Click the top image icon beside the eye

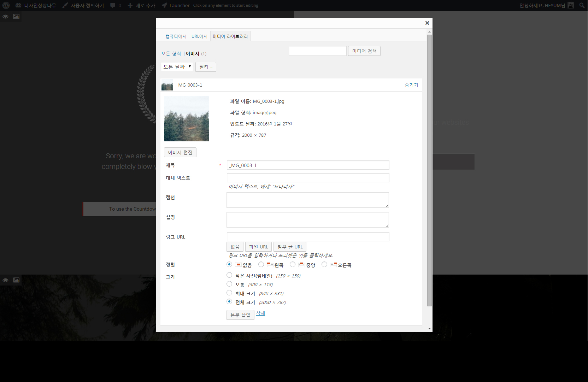(16, 17)
